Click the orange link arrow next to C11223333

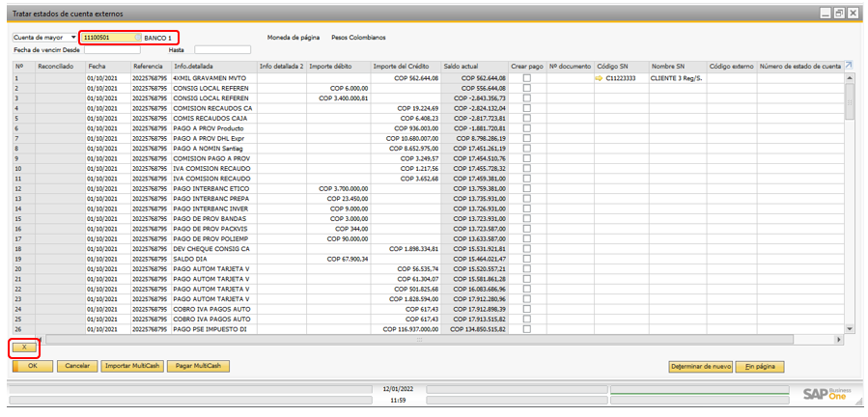[x=599, y=78]
